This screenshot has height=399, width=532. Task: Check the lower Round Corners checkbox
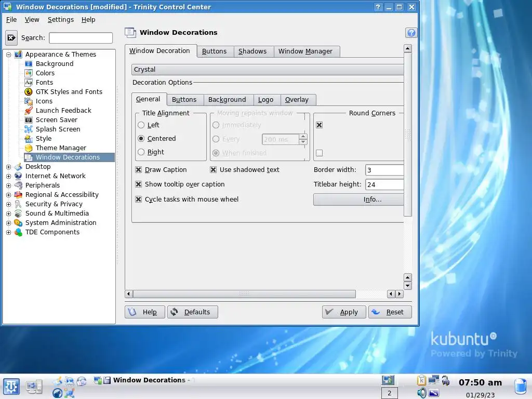point(320,153)
